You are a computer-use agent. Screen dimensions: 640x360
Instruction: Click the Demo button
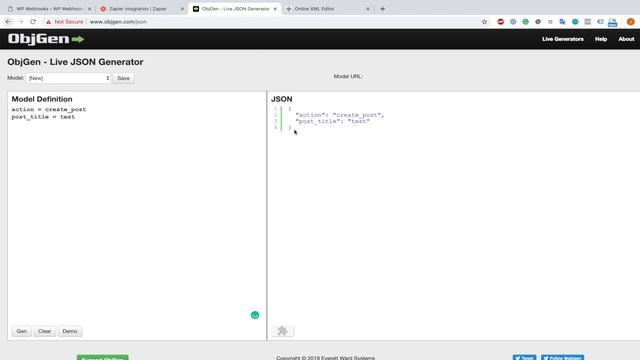(x=70, y=331)
